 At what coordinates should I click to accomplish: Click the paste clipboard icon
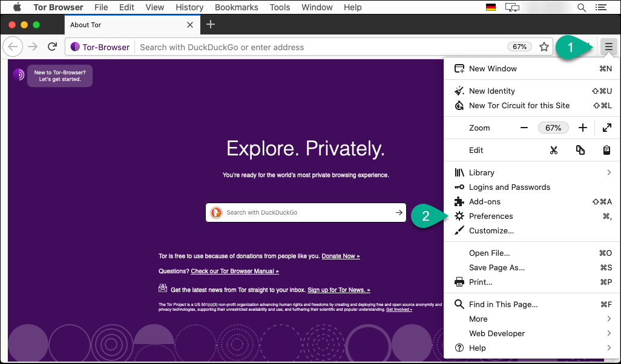[x=606, y=150]
